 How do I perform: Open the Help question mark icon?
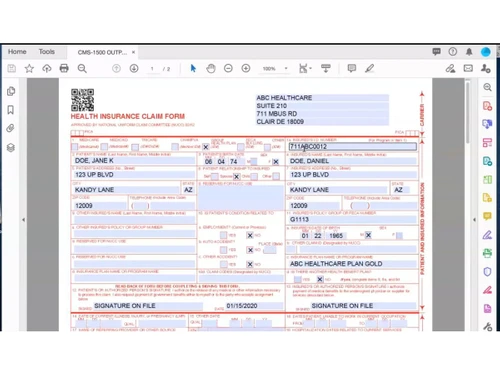click(x=452, y=52)
